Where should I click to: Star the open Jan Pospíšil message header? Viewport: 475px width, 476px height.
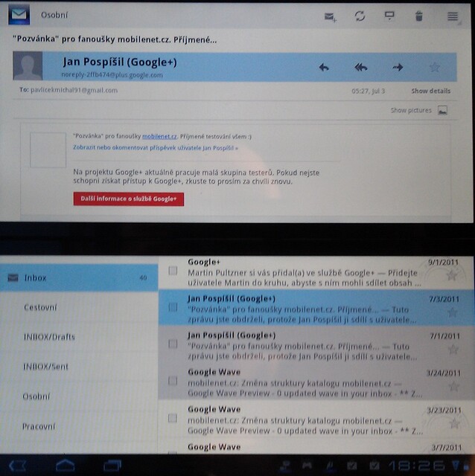435,67
